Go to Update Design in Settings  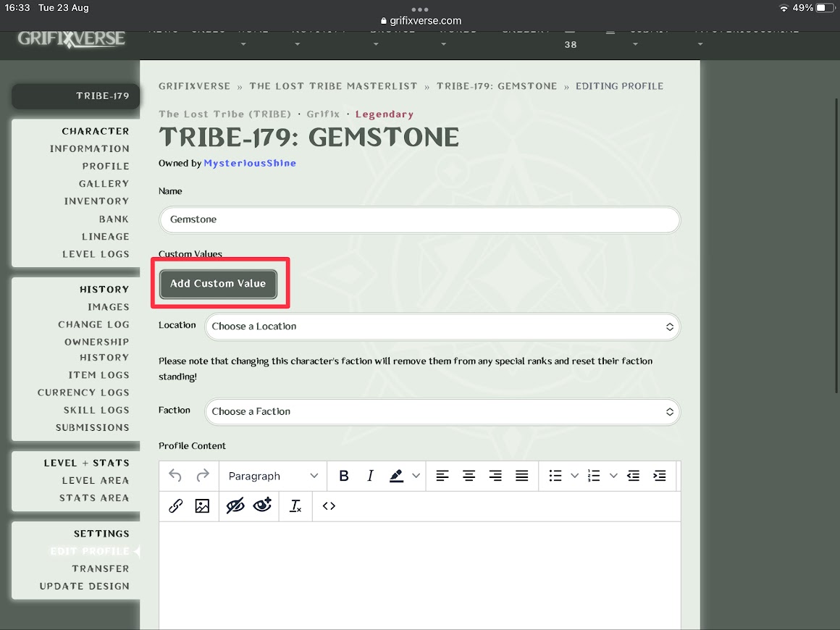[x=84, y=587]
